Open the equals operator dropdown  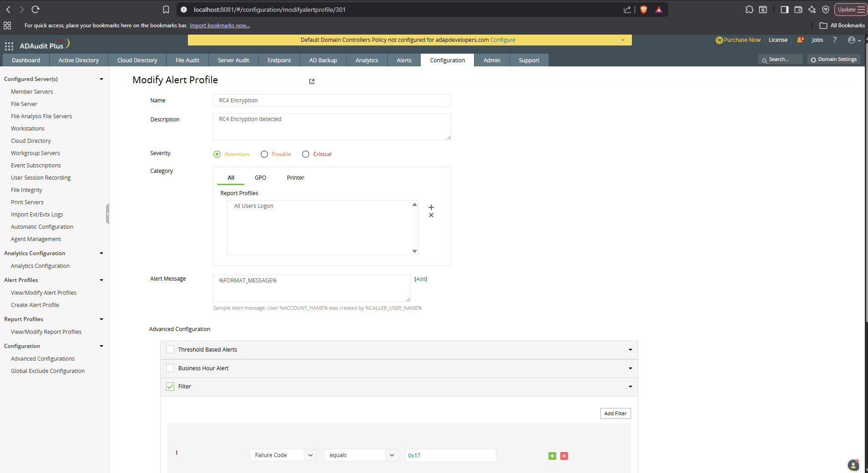(361, 455)
